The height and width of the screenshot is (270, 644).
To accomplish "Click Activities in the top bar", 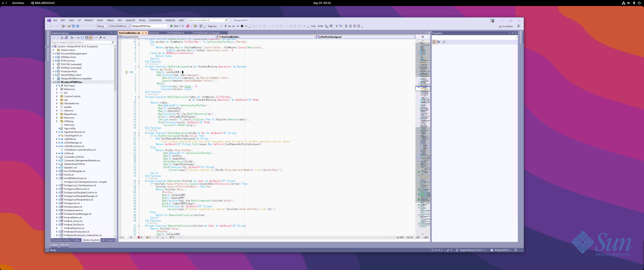I will 18,3.
